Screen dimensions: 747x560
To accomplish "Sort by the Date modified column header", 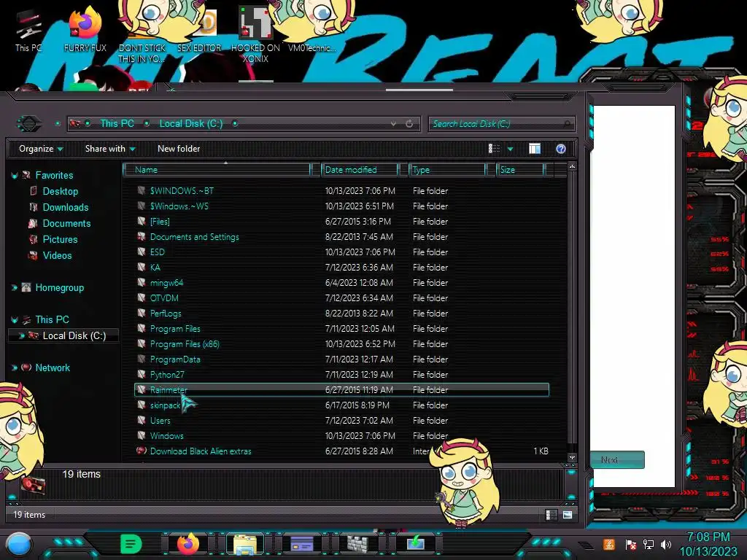I will (x=360, y=170).
